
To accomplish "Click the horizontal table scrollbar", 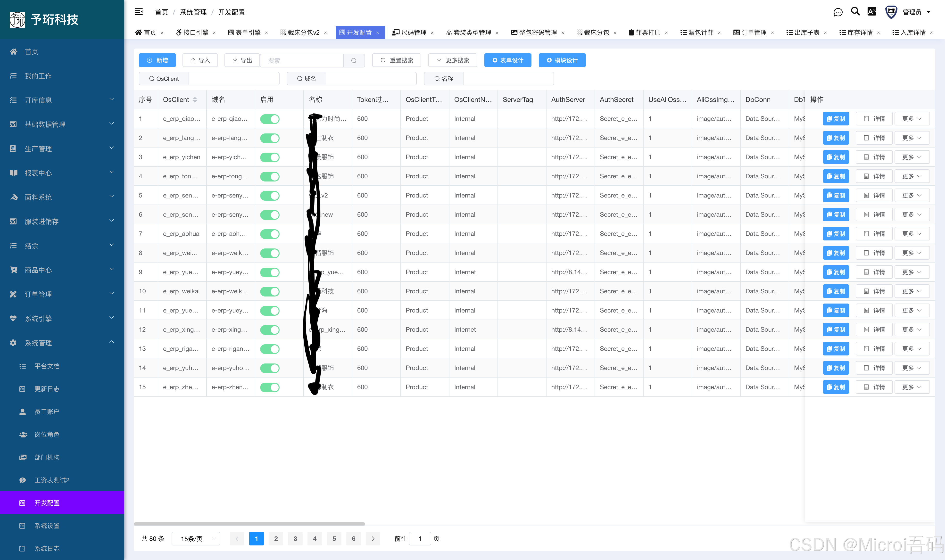I will tap(249, 524).
